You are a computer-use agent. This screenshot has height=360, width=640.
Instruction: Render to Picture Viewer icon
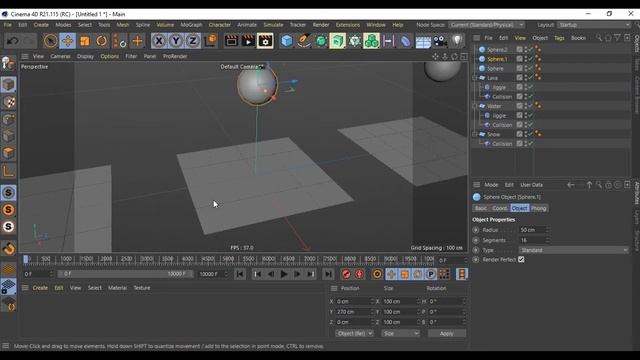tap(248, 41)
